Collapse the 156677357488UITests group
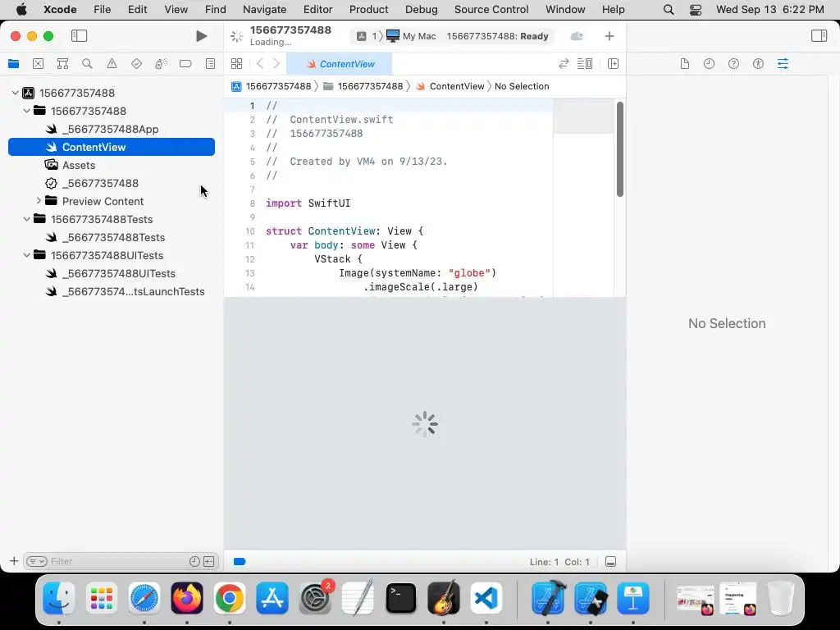 (26, 256)
